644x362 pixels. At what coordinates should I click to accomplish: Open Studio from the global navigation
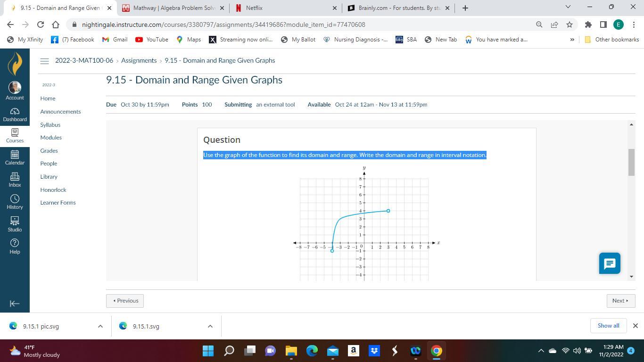point(15,224)
